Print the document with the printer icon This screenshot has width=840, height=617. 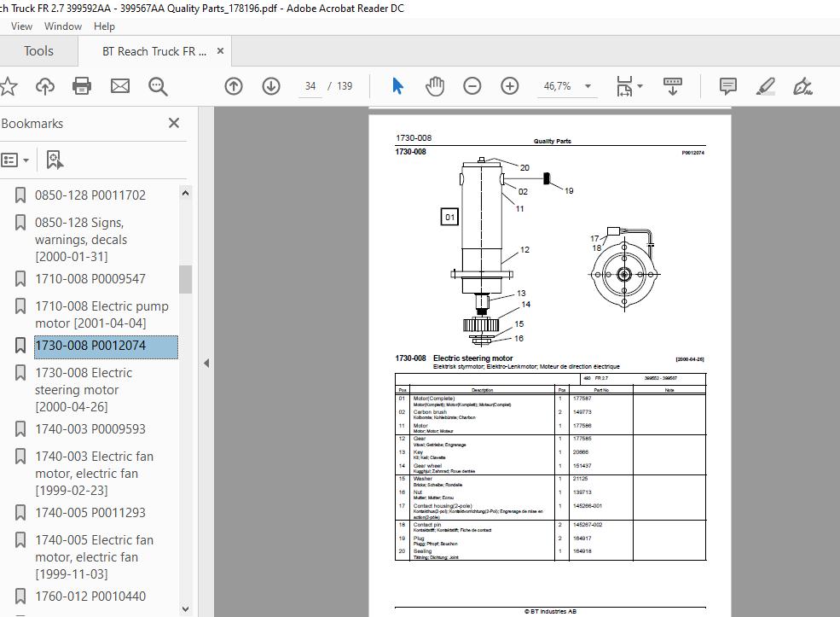click(x=82, y=86)
